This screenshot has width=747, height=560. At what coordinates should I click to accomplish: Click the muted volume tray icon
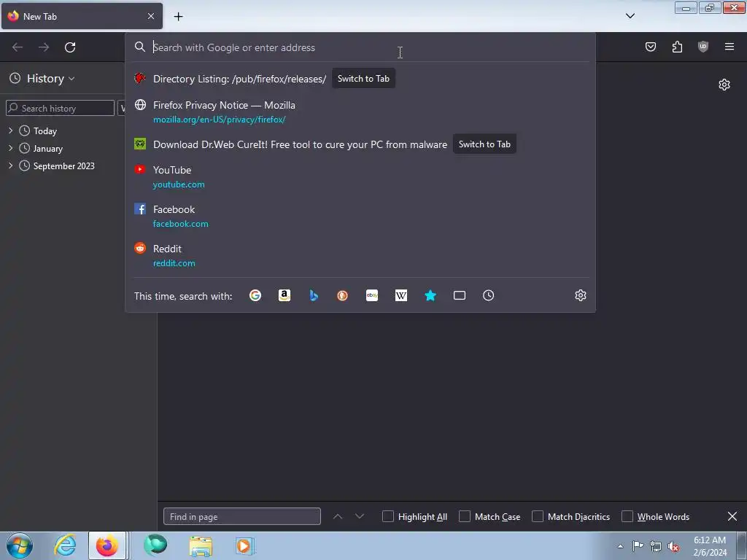673,547
